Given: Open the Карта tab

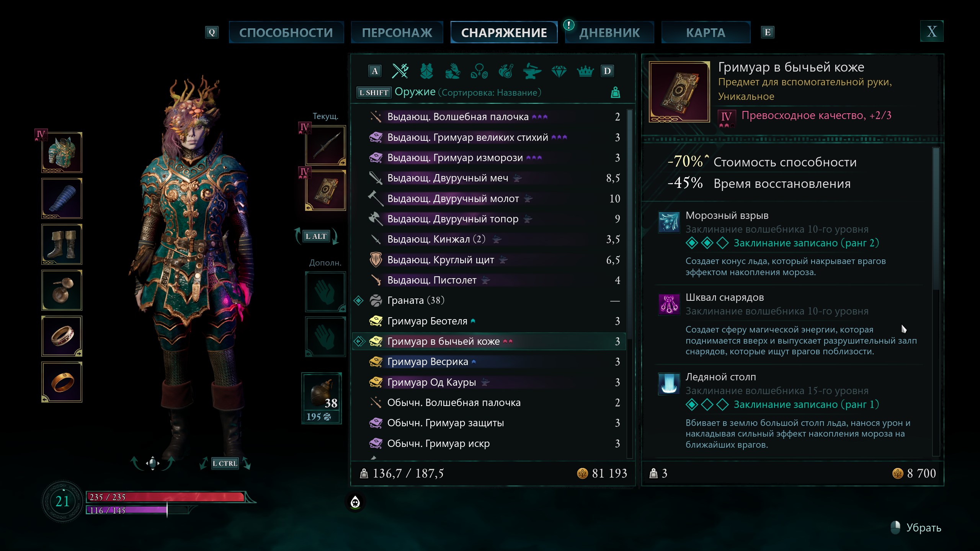Looking at the screenshot, I should coord(706,33).
